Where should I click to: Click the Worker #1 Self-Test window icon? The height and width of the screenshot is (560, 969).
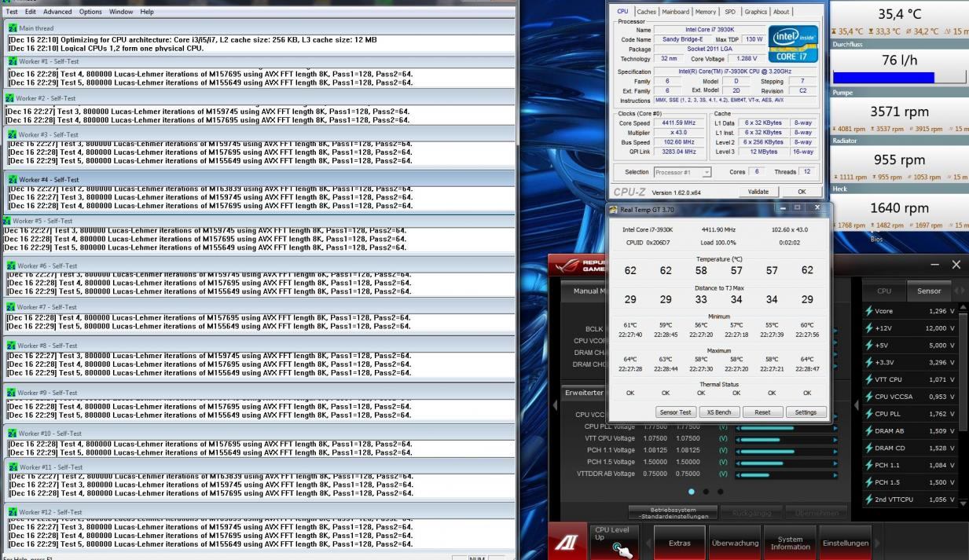pyautogui.click(x=13, y=60)
